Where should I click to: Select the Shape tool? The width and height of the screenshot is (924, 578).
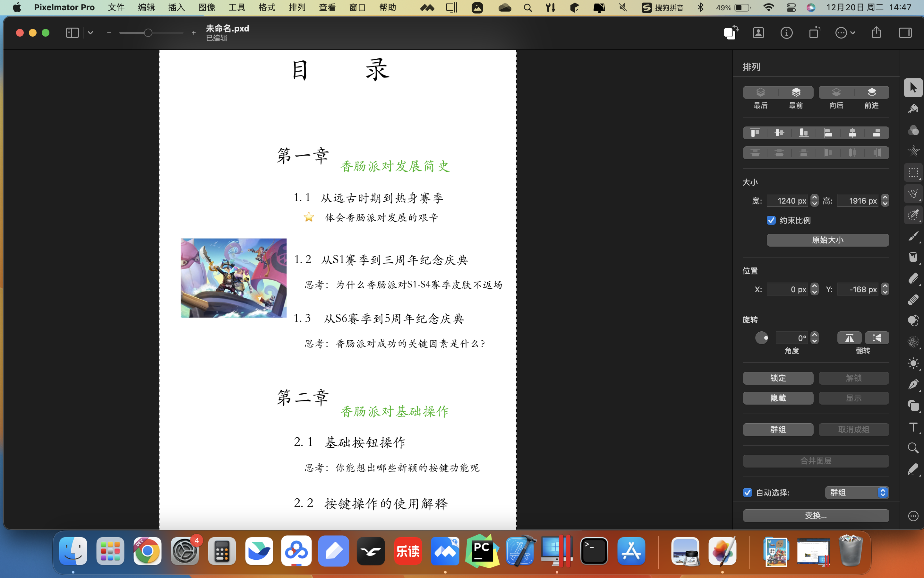pyautogui.click(x=913, y=405)
